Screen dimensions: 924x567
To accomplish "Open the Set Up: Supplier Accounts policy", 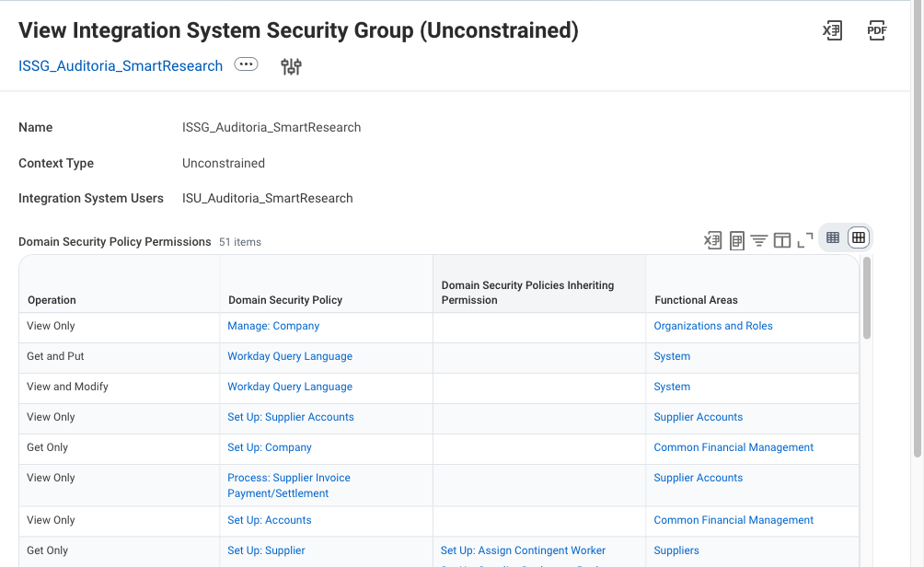I will point(291,417).
